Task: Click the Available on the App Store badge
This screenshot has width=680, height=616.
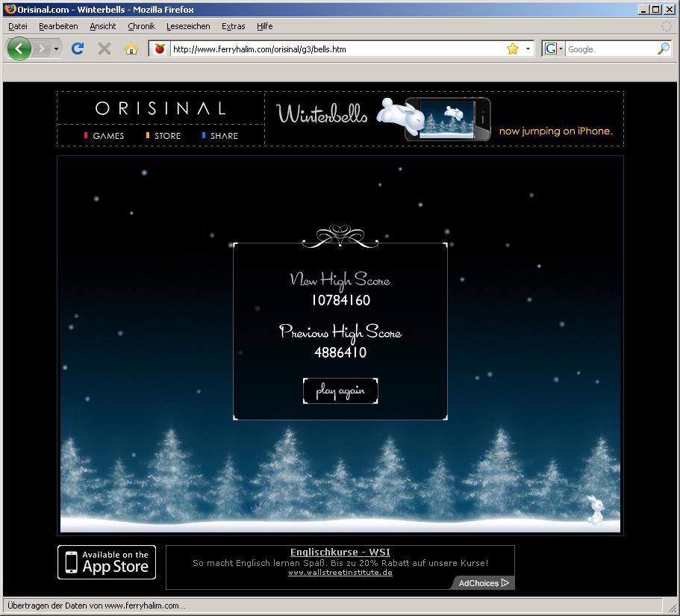Action: pos(107,562)
